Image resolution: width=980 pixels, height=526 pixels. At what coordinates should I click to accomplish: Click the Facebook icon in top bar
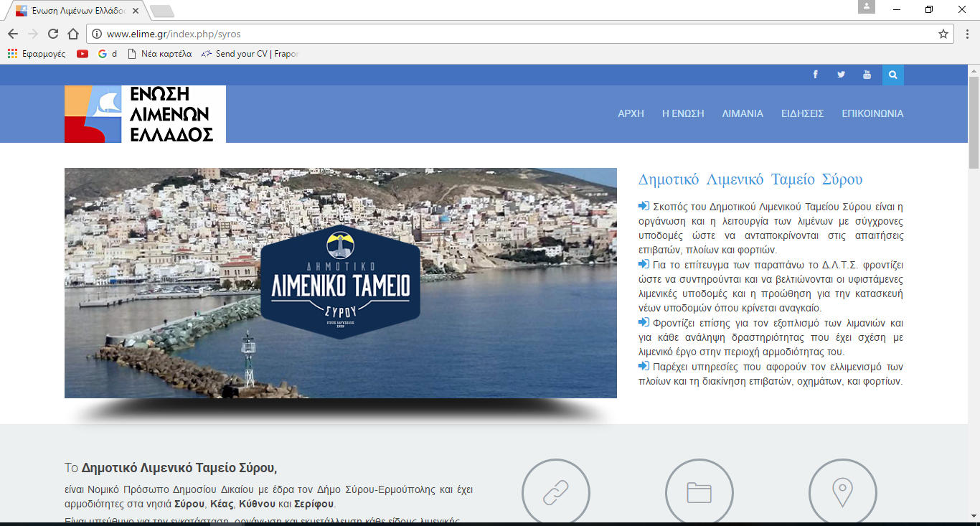tap(815, 75)
